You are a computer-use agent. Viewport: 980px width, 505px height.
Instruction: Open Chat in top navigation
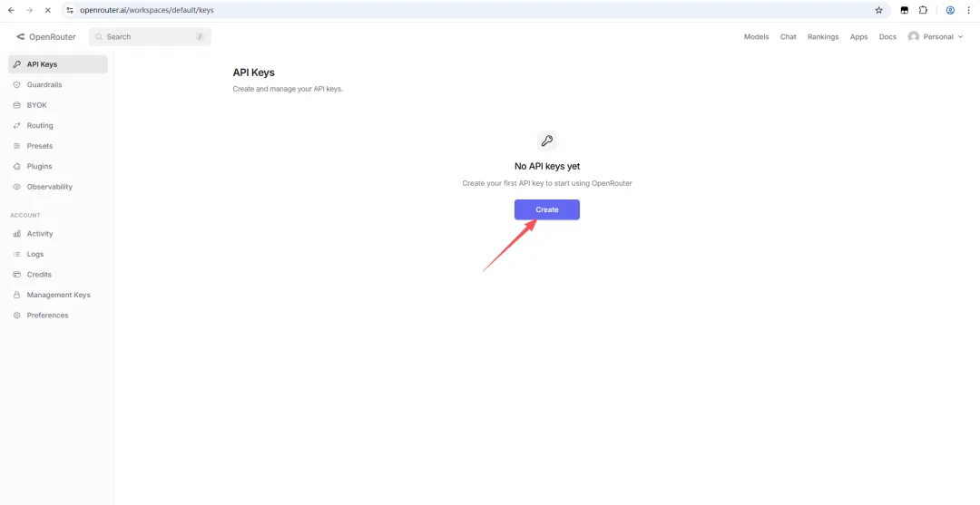789,37
